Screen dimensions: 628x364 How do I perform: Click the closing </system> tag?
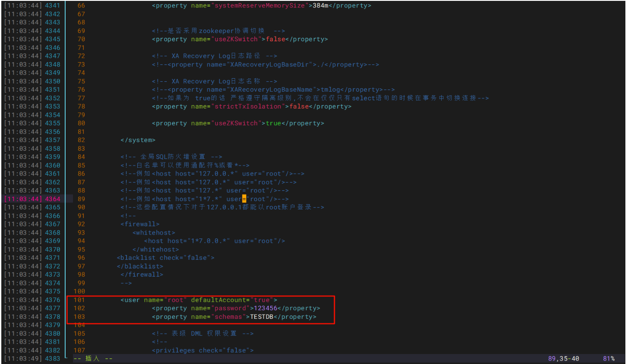(x=138, y=140)
